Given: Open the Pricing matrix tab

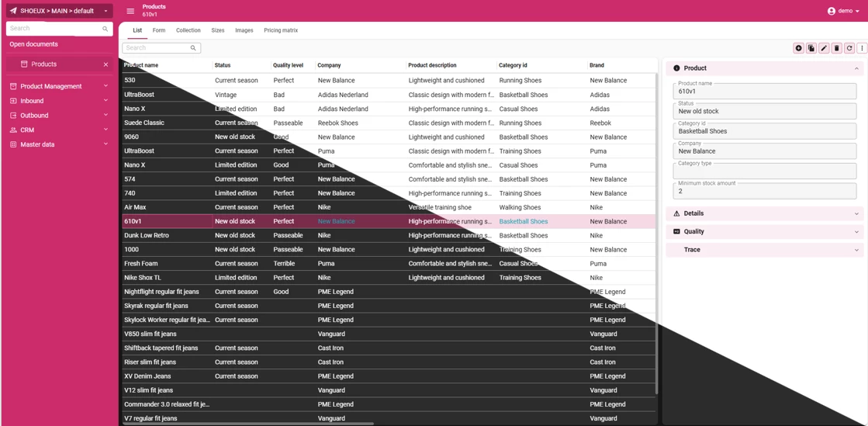Looking at the screenshot, I should pyautogui.click(x=281, y=30).
